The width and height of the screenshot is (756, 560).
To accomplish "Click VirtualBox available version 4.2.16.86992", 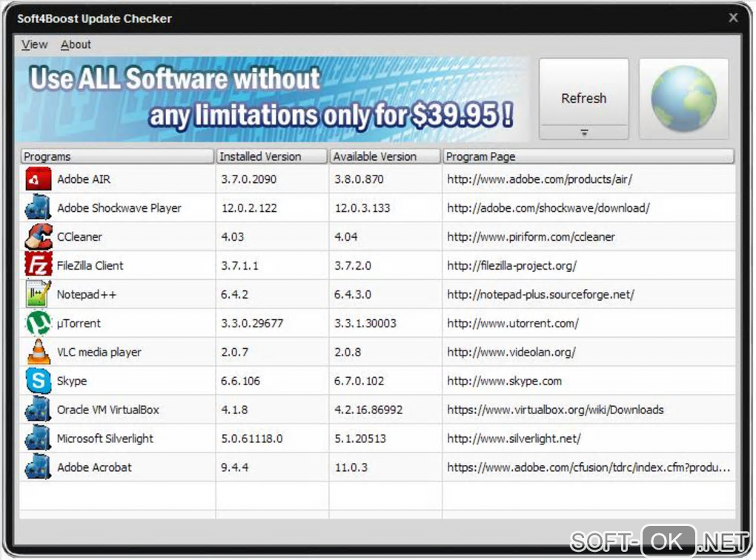I will (x=368, y=410).
